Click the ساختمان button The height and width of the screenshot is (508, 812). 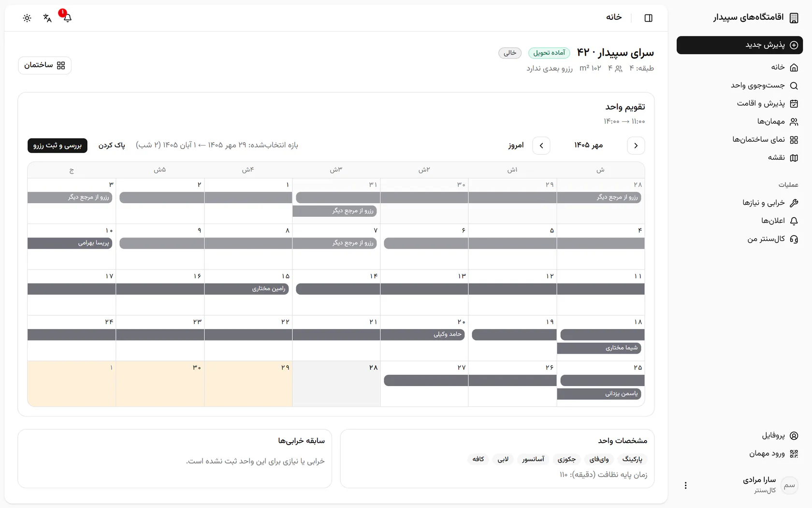click(x=44, y=65)
